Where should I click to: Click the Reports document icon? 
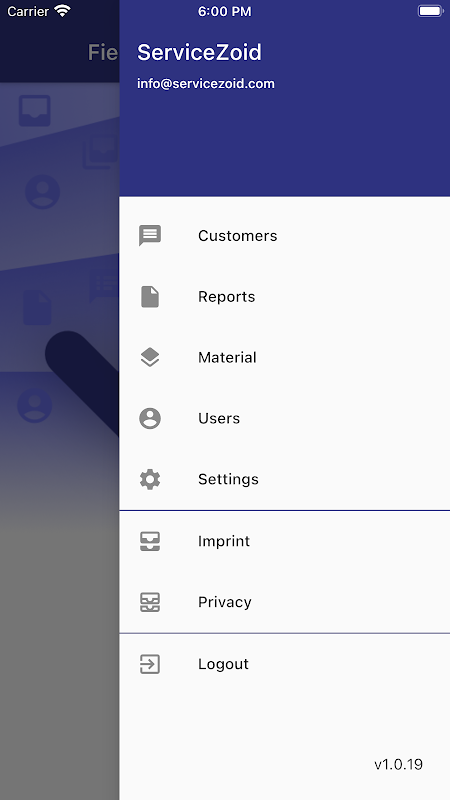[x=150, y=297]
